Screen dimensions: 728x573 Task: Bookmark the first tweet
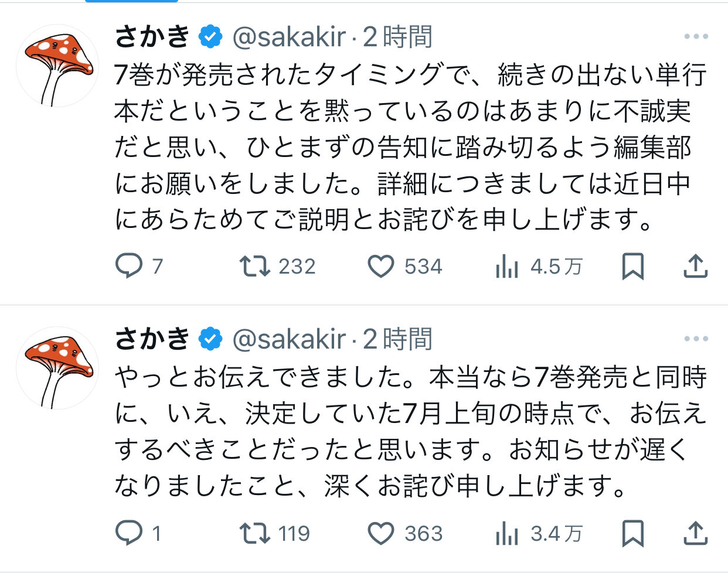point(633,267)
